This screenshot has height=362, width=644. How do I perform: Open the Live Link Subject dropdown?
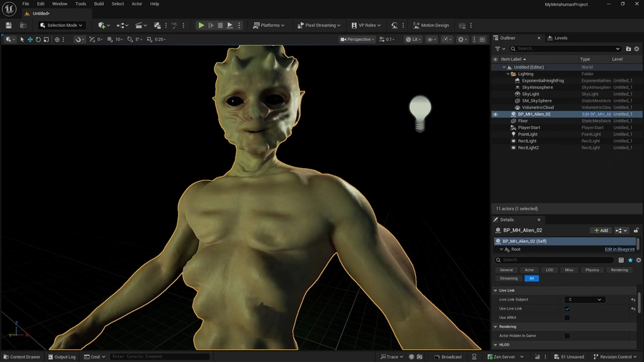[x=585, y=300]
